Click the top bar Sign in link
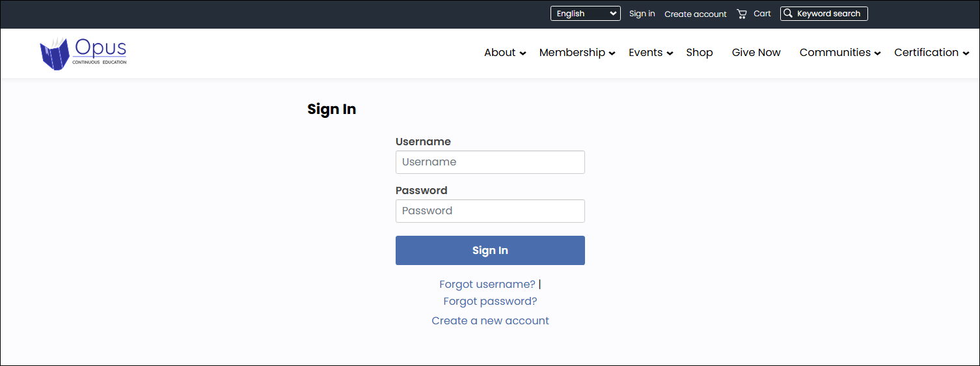This screenshot has height=366, width=980. point(642,14)
